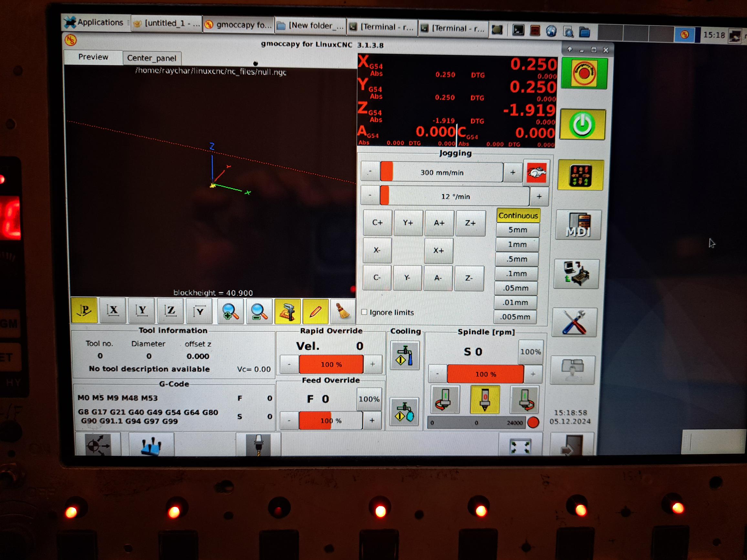Toggle flood coolant icon

tap(405, 356)
